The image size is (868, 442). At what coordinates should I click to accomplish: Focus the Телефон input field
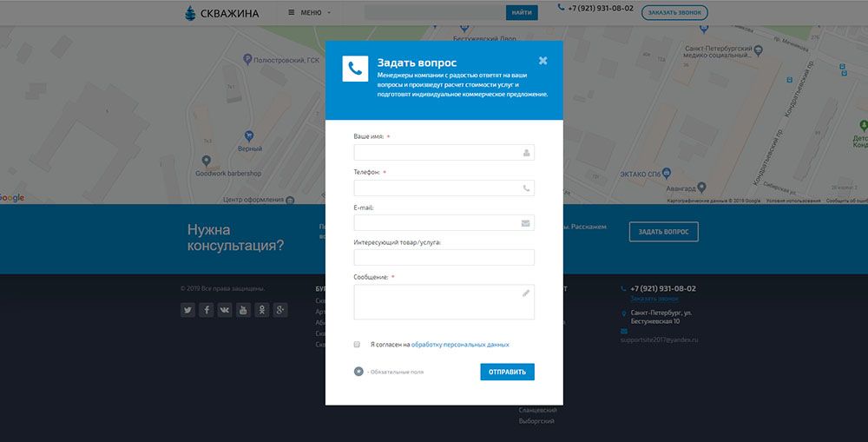coord(444,188)
